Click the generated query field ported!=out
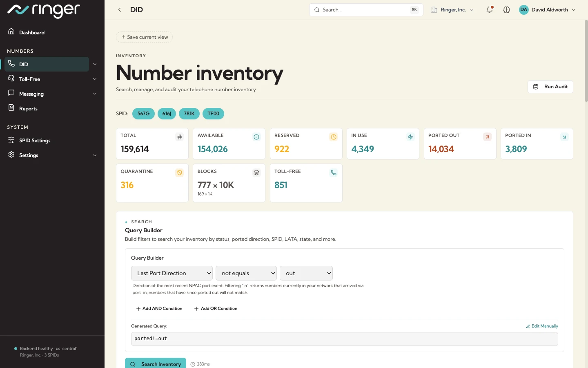This screenshot has width=588, height=368. tap(344, 339)
